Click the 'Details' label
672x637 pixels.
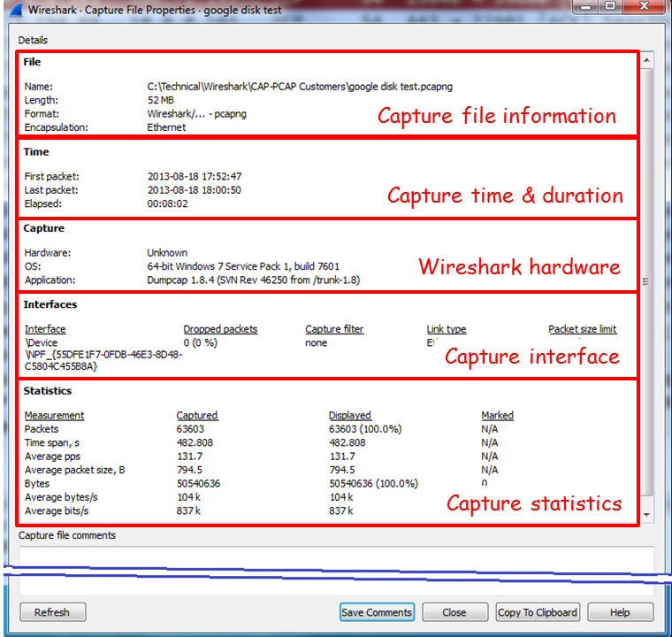(x=33, y=41)
